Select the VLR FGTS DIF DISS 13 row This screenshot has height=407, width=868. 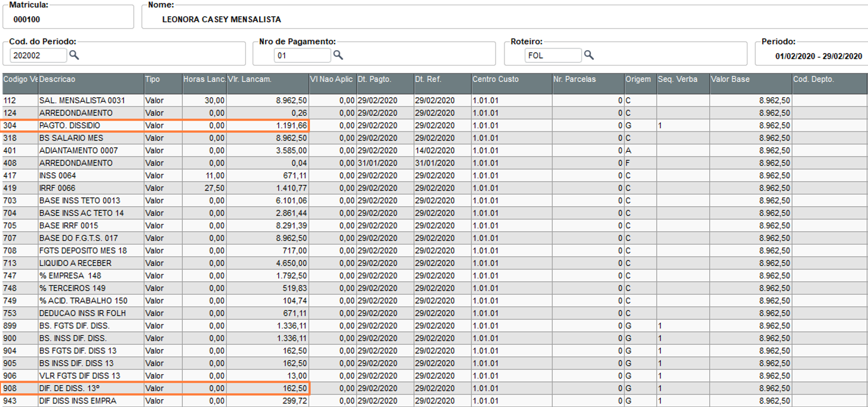[x=434, y=376]
